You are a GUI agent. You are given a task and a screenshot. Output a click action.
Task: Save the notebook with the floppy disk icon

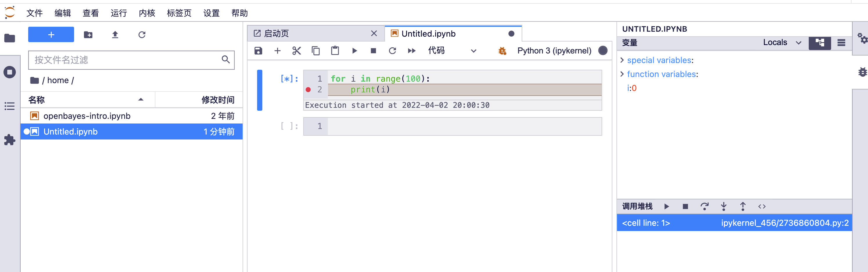258,51
